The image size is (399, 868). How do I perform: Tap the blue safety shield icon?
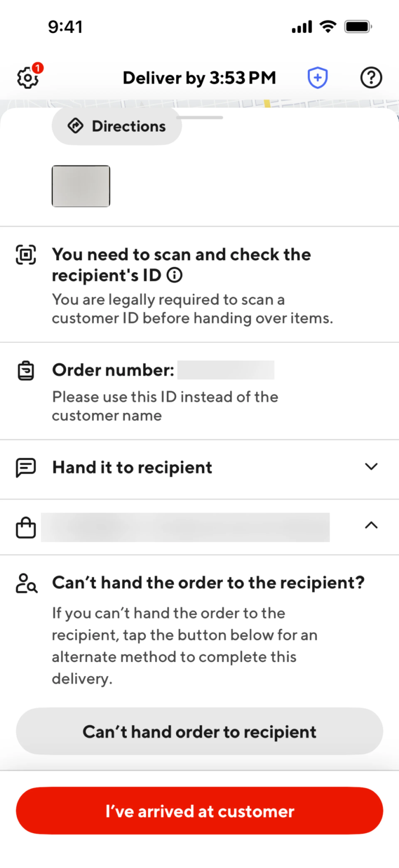pos(318,78)
